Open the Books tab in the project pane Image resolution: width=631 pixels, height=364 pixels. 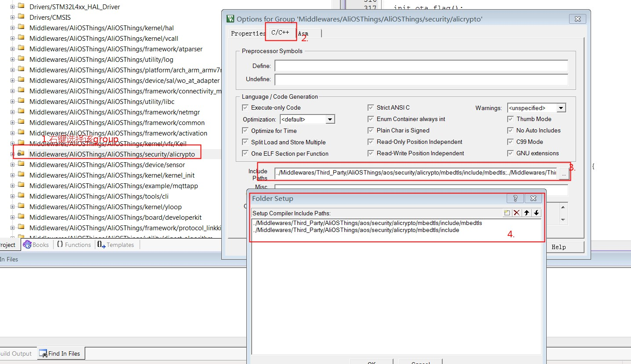[36, 245]
